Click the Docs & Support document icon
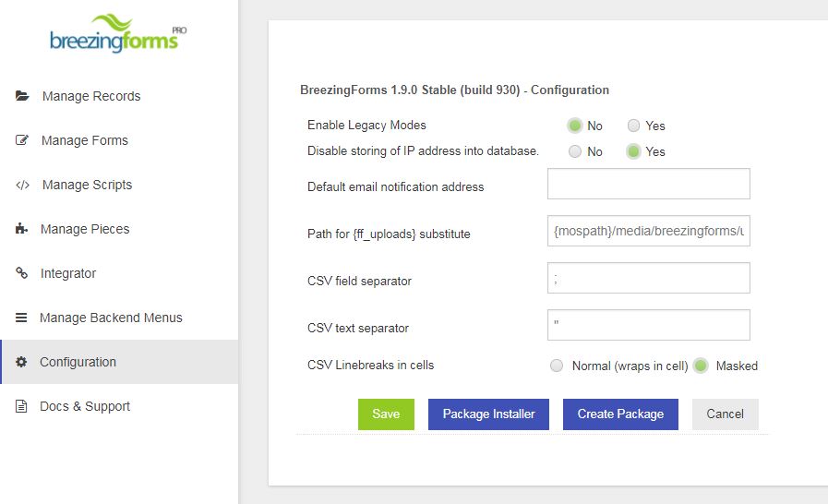 click(21, 406)
